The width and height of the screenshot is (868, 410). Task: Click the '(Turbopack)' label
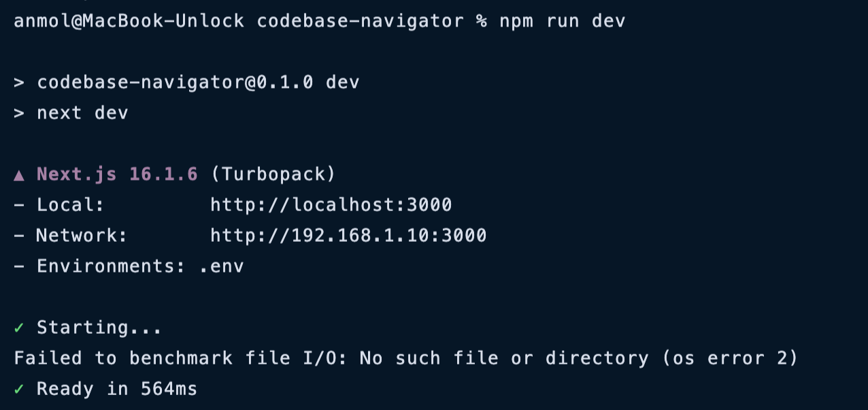273,174
